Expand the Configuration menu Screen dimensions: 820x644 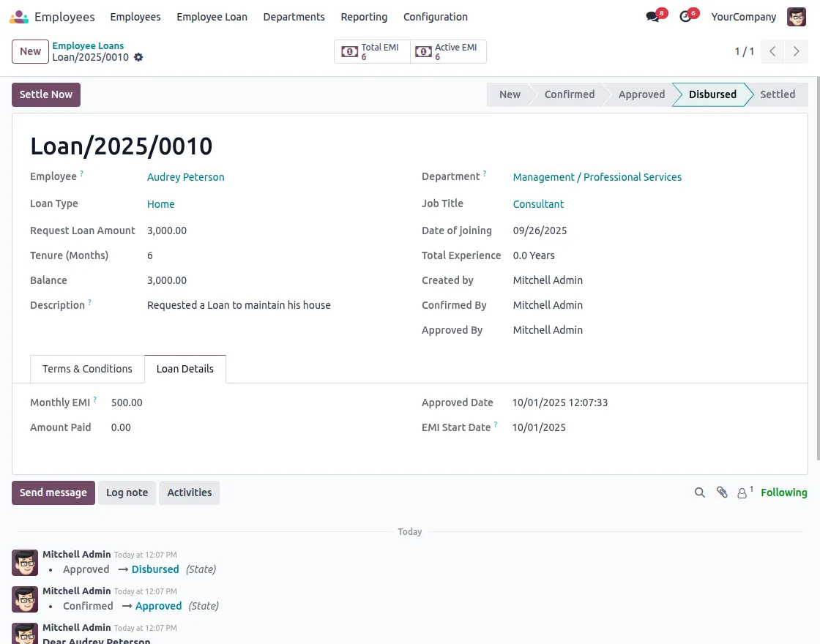(435, 17)
